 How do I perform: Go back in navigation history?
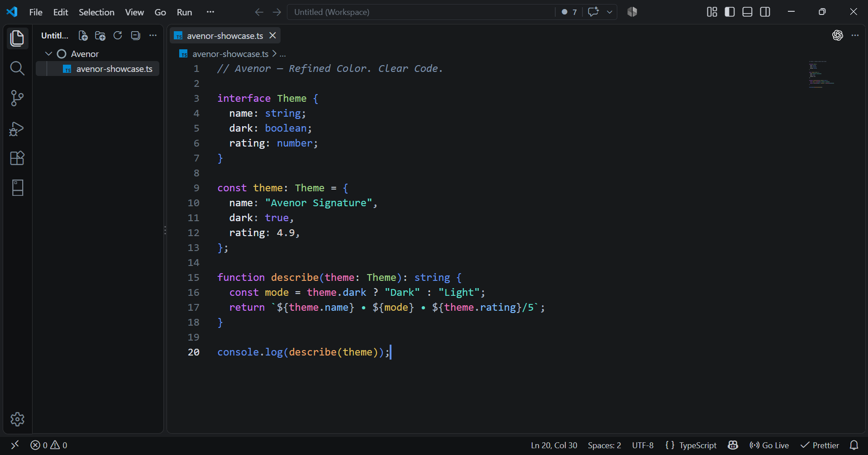(259, 12)
